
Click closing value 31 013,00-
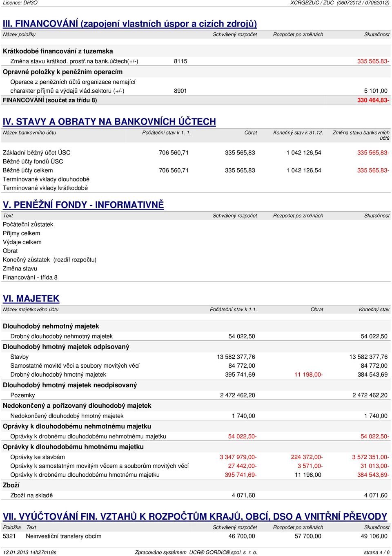tap(375, 466)
